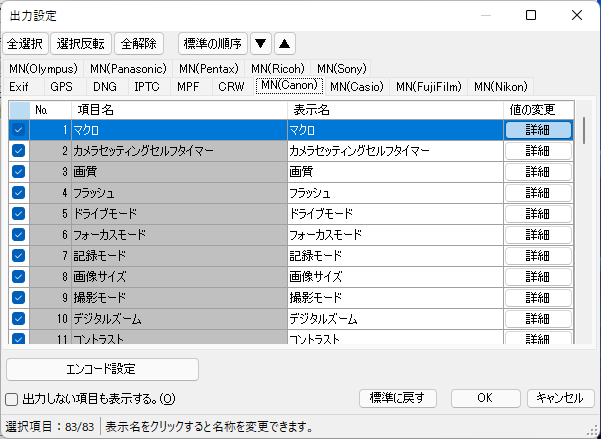Switch to the Exif tab
The height and width of the screenshot is (439, 601).
tap(21, 87)
